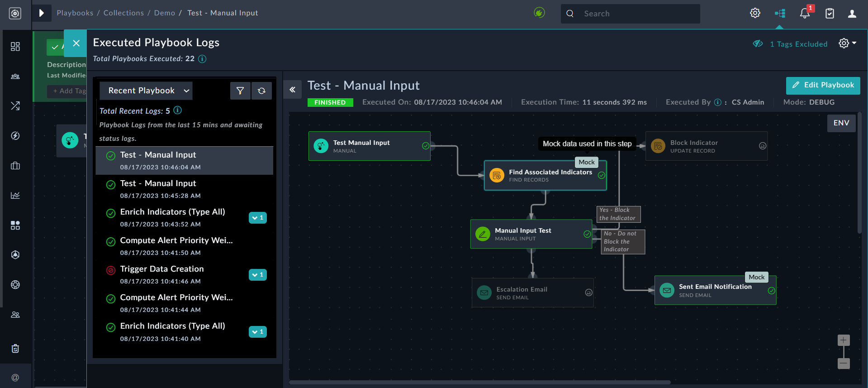Click the Edit Playbook button
Viewport: 868px width, 388px height.
point(823,85)
